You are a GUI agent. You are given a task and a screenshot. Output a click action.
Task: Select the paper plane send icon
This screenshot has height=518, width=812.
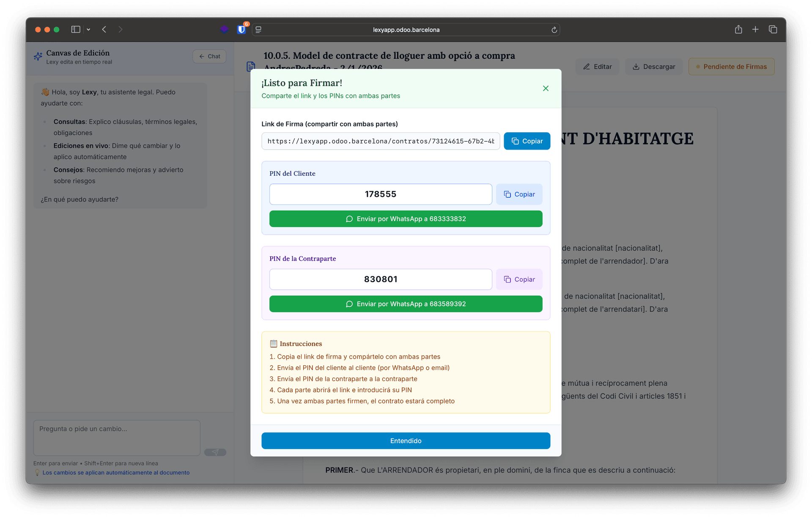[216, 452]
